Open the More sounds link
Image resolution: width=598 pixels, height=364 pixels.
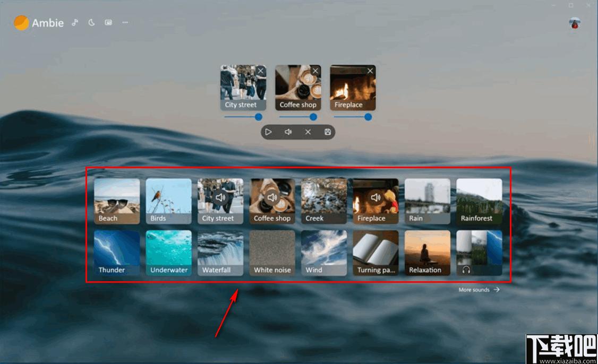coord(479,290)
